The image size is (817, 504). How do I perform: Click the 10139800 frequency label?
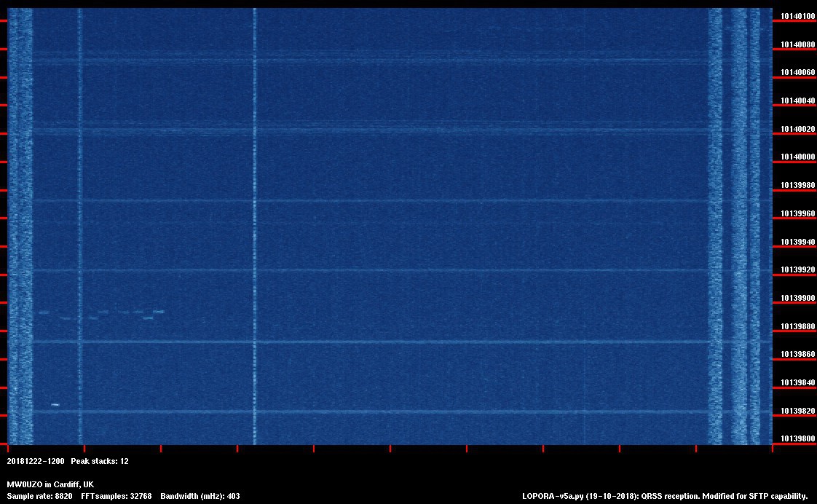pyautogui.click(x=797, y=439)
